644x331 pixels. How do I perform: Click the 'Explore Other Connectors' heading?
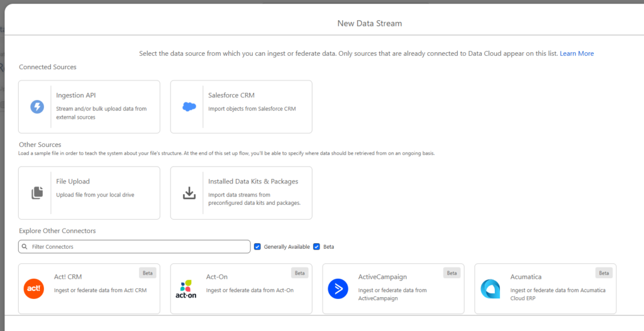57,231
